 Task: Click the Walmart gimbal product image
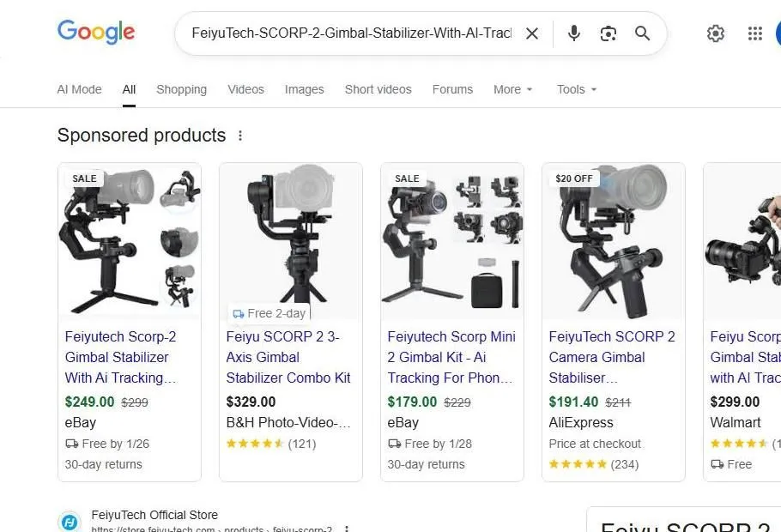(x=742, y=241)
